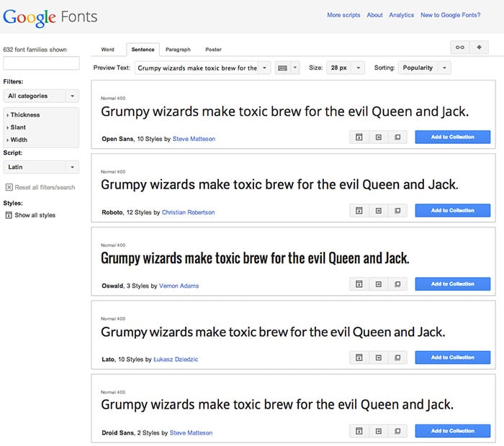
Task: Lato quick-use arrow icon
Action: coord(378,358)
